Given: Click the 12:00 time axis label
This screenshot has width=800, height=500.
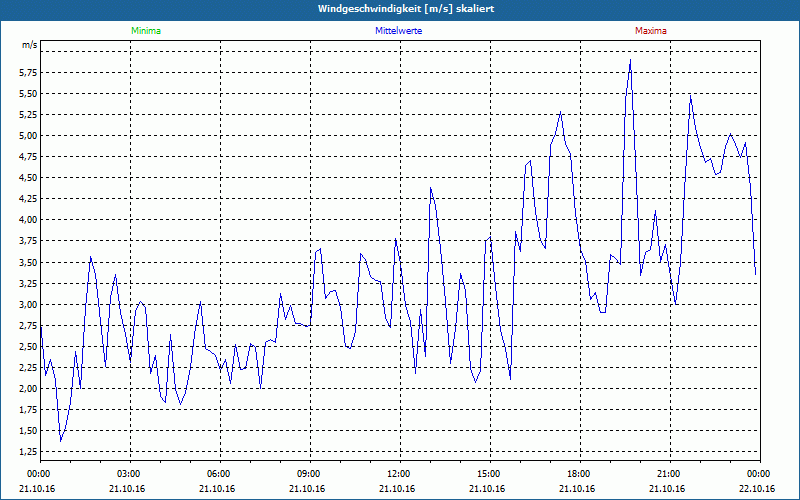Looking at the screenshot, I should click(x=397, y=474).
